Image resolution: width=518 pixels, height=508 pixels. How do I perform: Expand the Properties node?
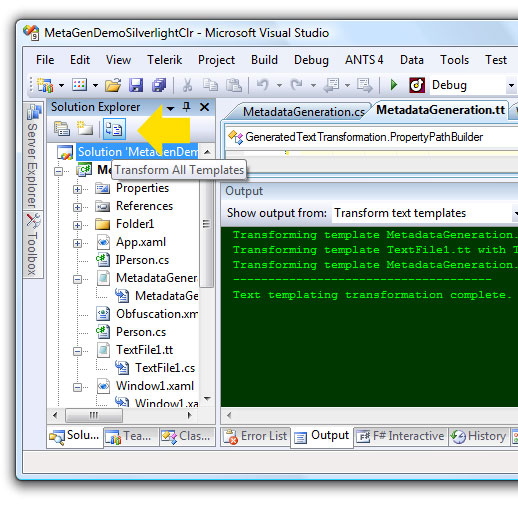(x=77, y=189)
